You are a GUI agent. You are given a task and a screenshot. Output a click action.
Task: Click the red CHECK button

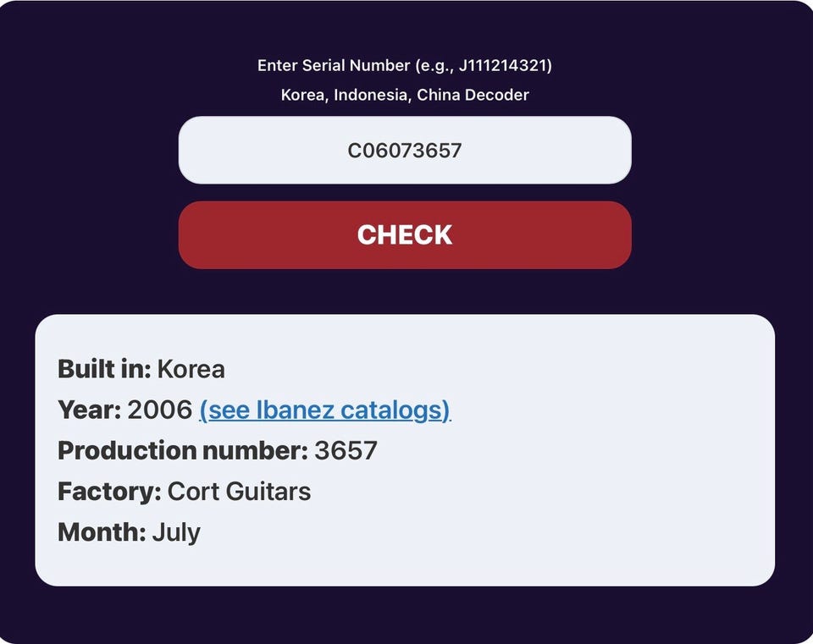point(405,234)
